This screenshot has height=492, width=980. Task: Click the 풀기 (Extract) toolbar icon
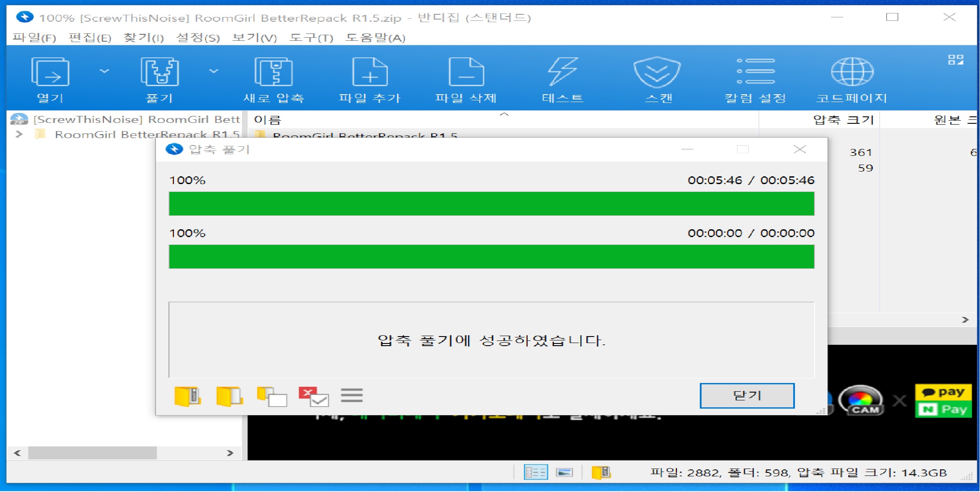[x=159, y=73]
